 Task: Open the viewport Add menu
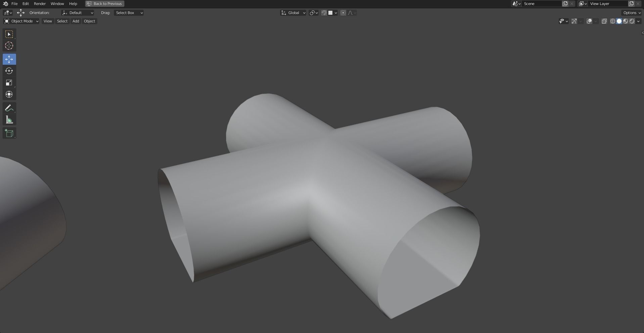click(76, 21)
